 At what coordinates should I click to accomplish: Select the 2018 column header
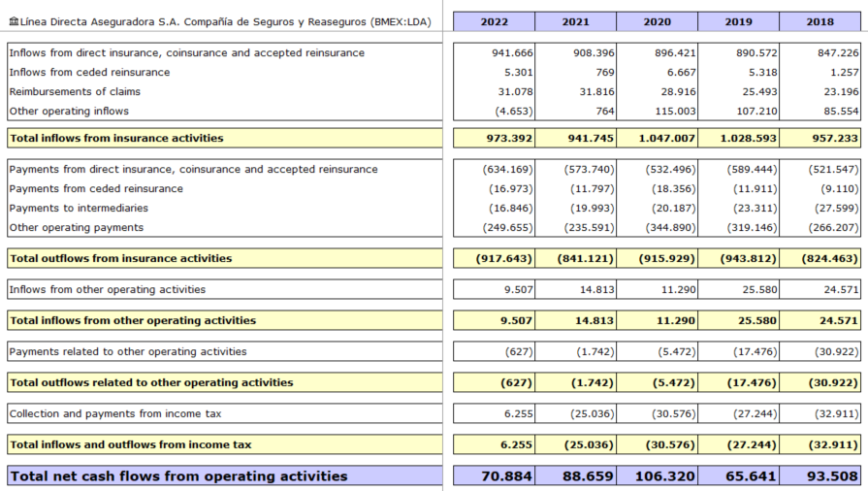[820, 21]
